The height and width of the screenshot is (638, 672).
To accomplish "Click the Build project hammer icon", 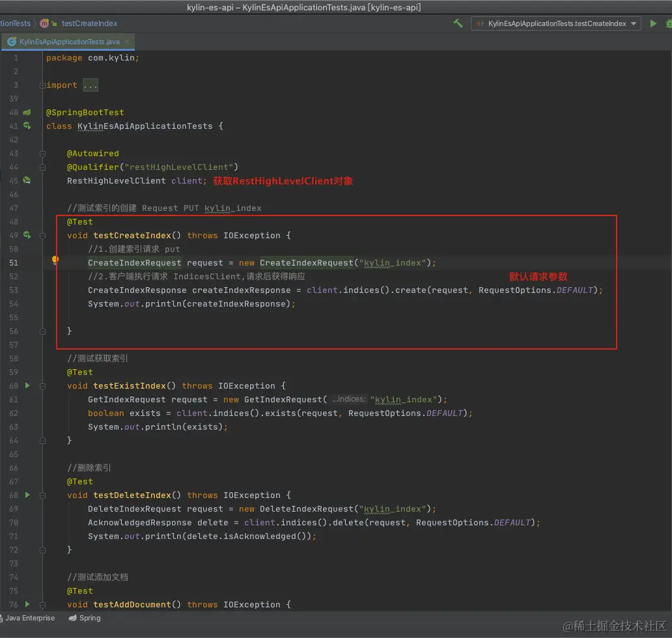I will [x=458, y=23].
